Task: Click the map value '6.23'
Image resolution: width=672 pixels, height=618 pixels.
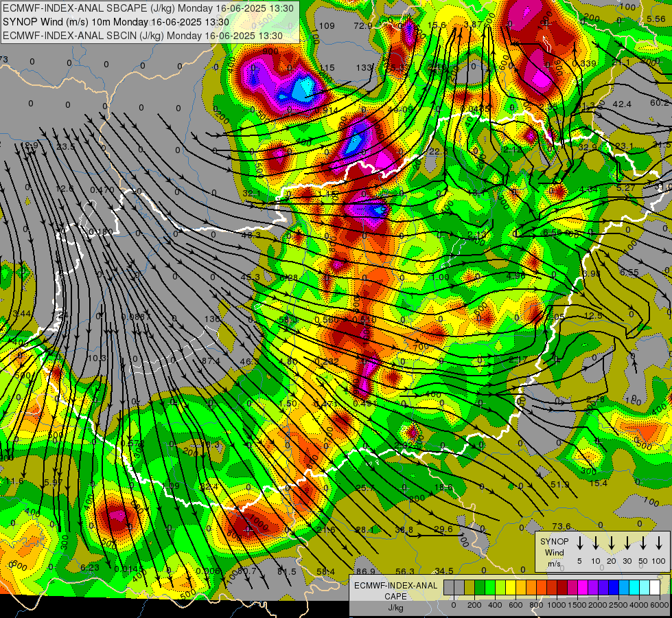Action: [x=89, y=568]
